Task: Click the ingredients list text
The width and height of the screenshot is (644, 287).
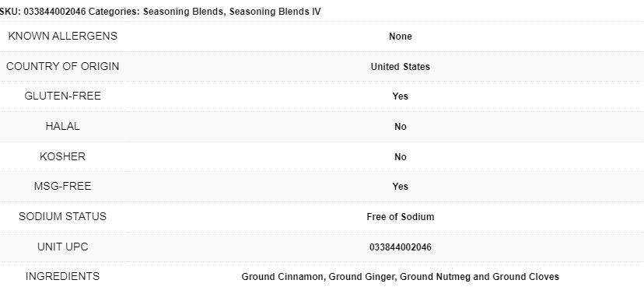Action: pyautogui.click(x=401, y=277)
